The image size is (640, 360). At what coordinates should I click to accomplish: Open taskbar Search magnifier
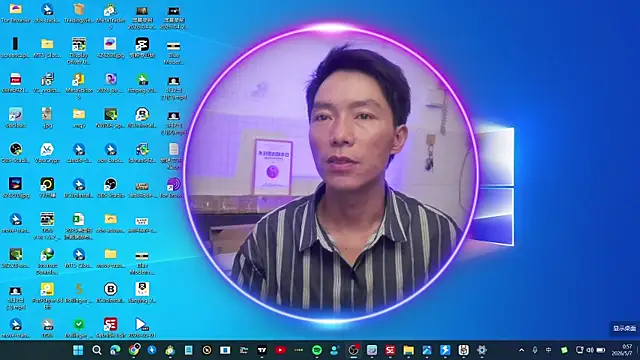97,350
